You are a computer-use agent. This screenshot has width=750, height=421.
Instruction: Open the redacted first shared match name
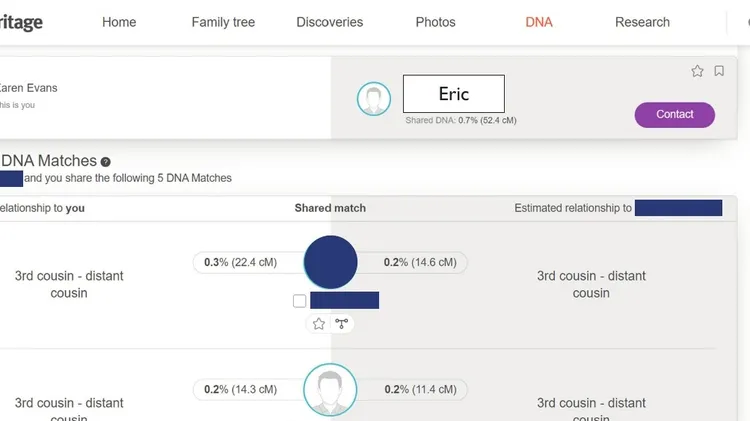(344, 300)
